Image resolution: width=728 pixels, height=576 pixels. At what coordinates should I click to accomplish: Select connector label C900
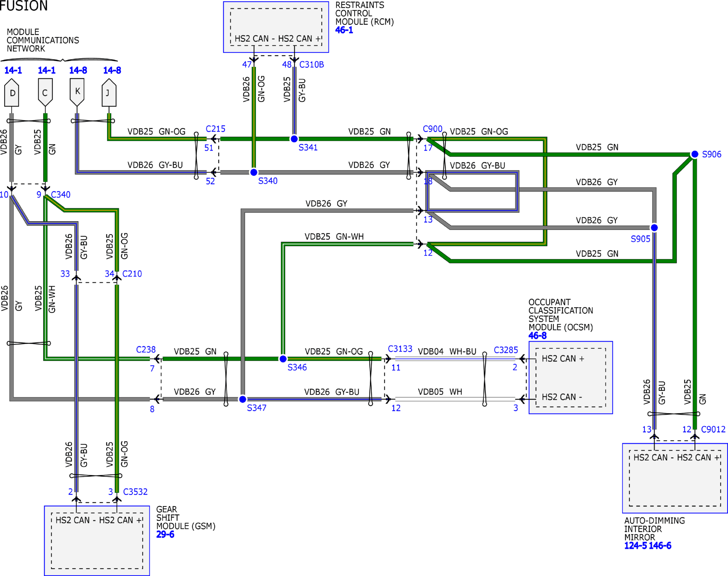433,129
